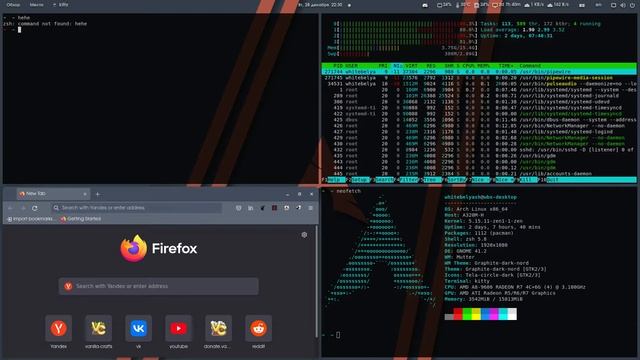The image size is (640, 360).
Task: Open new tab personalize gear icon
Action: coord(304,235)
